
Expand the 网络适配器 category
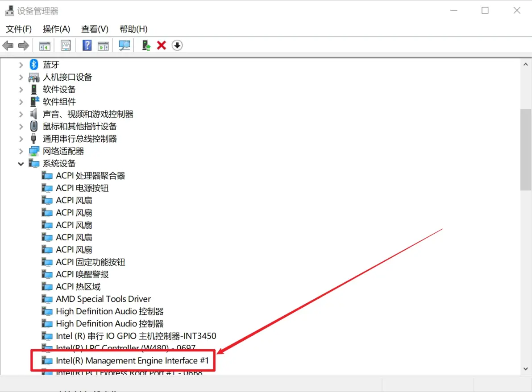[x=21, y=151]
